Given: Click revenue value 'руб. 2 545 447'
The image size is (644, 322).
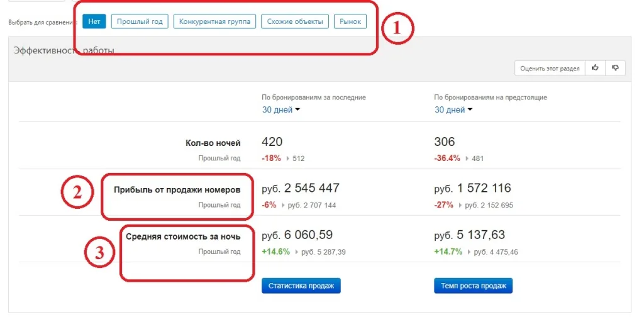Looking at the screenshot, I should pyautogui.click(x=301, y=189).
